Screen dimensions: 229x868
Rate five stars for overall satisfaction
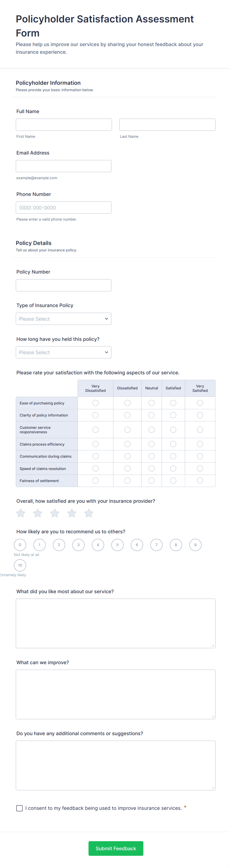pyautogui.click(x=89, y=513)
